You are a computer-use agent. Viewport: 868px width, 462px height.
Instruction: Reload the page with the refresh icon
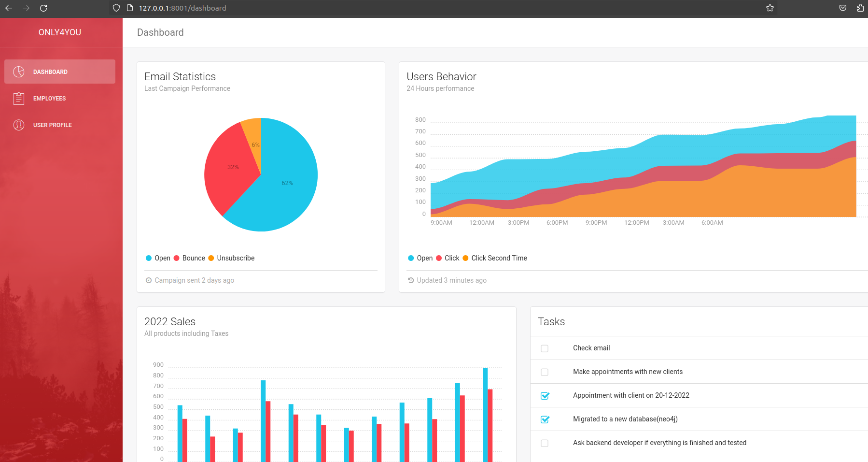[43, 8]
